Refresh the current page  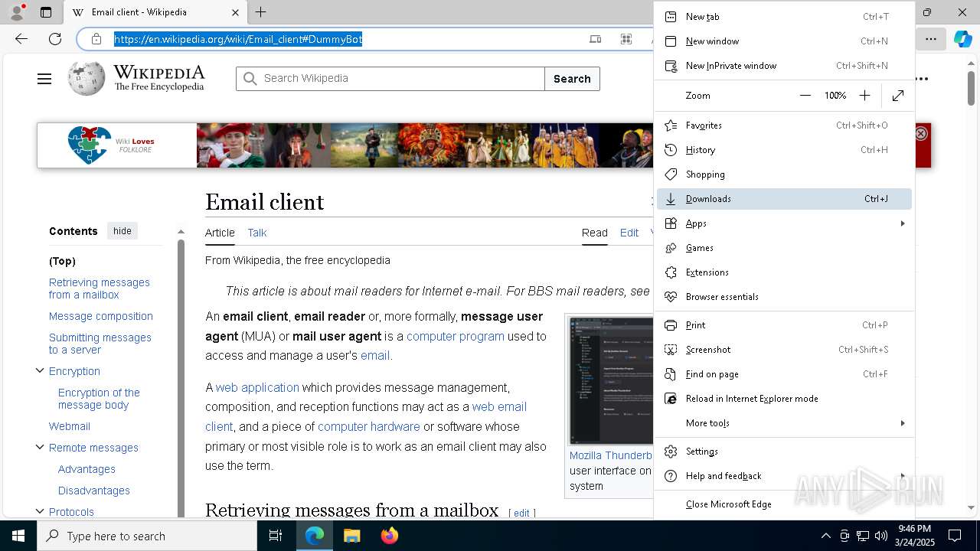pyautogui.click(x=55, y=39)
